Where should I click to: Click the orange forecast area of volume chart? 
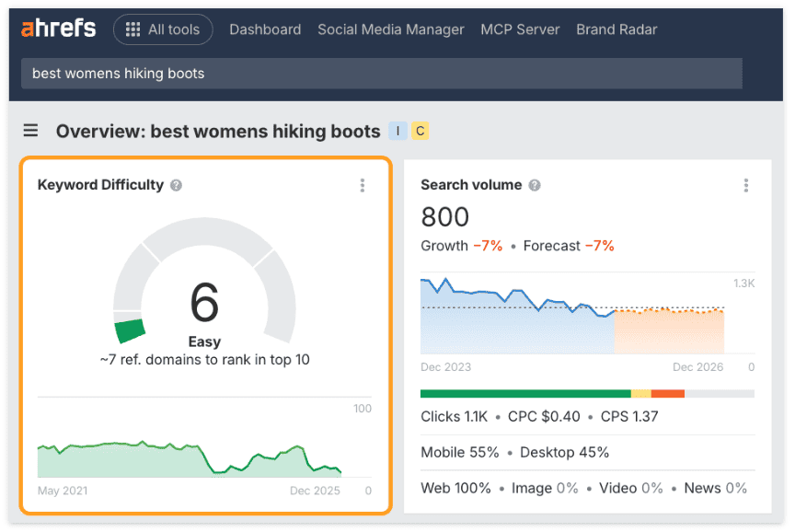(x=669, y=331)
